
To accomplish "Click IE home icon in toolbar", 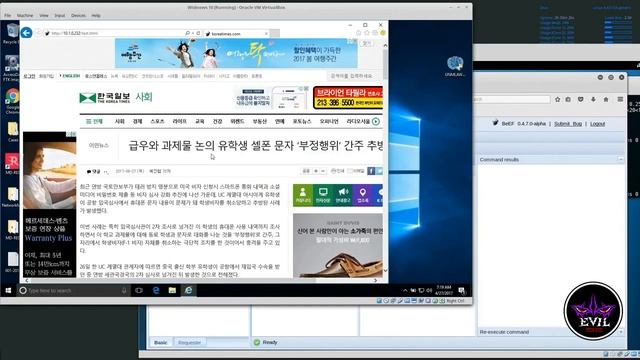I will click(x=358, y=33).
